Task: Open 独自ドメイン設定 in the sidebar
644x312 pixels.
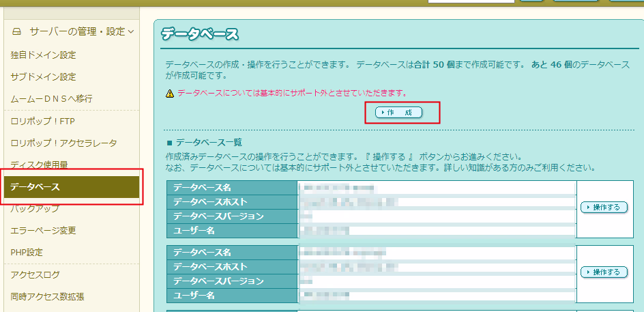Action: [43, 55]
